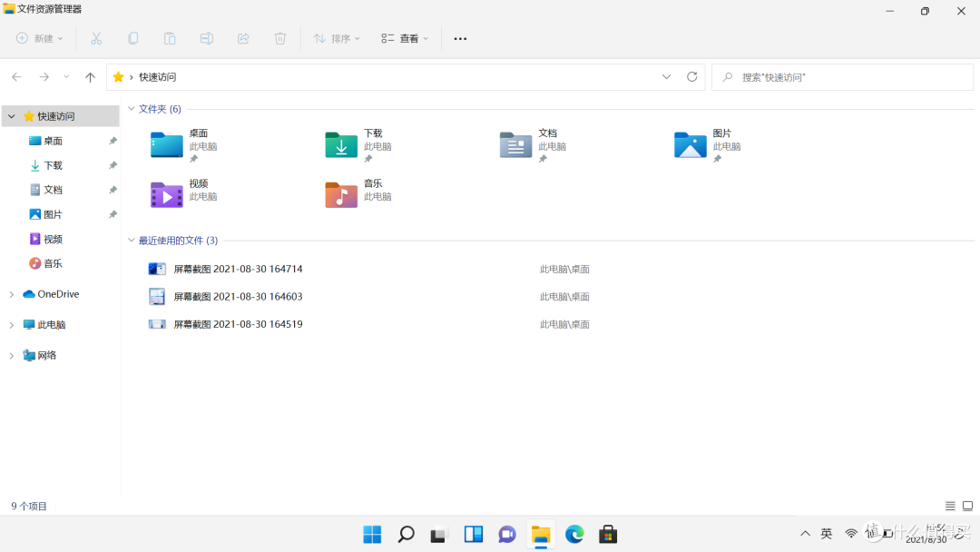Select the 图片 folder tile
Image resolution: width=980 pixels, height=552 pixels.
708,145
